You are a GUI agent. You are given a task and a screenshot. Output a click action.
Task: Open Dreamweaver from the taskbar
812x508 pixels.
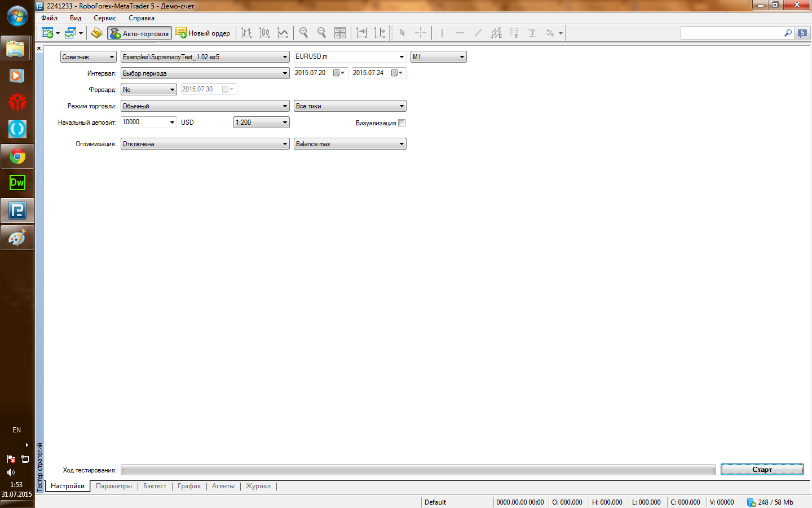tap(17, 182)
